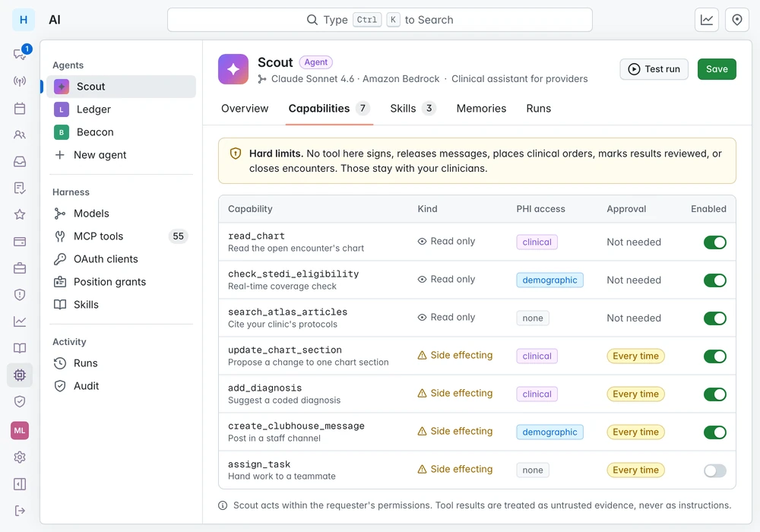
Task: Open OAuth clients
Action: (121, 259)
